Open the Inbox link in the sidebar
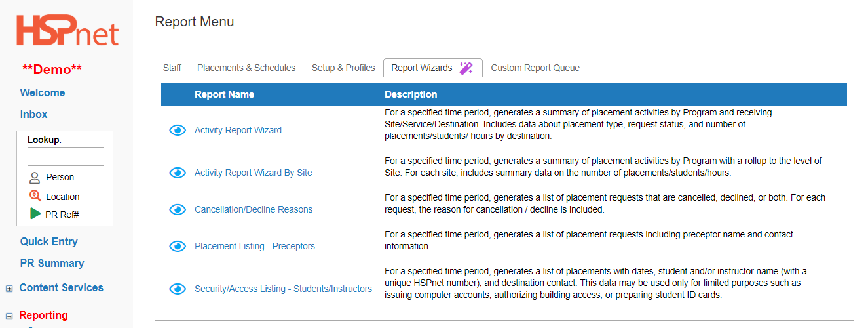This screenshot has height=328, width=868. (x=34, y=114)
